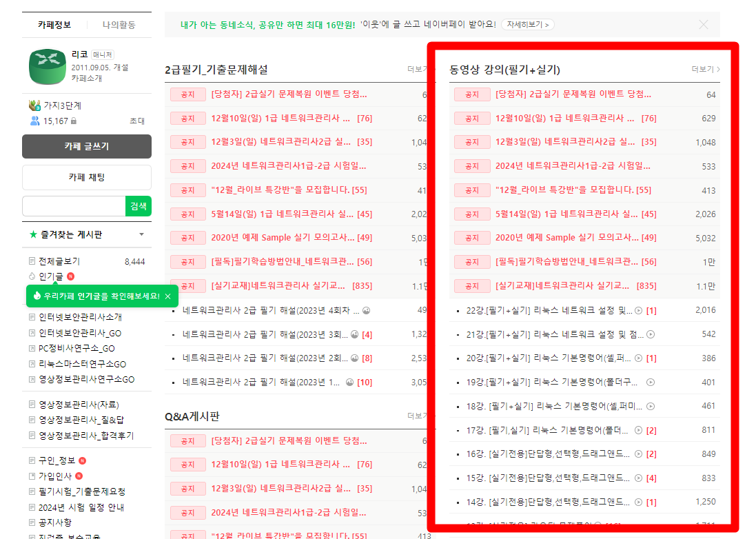
Task: Click the play icon on the 21강 post
Action: [651, 334]
